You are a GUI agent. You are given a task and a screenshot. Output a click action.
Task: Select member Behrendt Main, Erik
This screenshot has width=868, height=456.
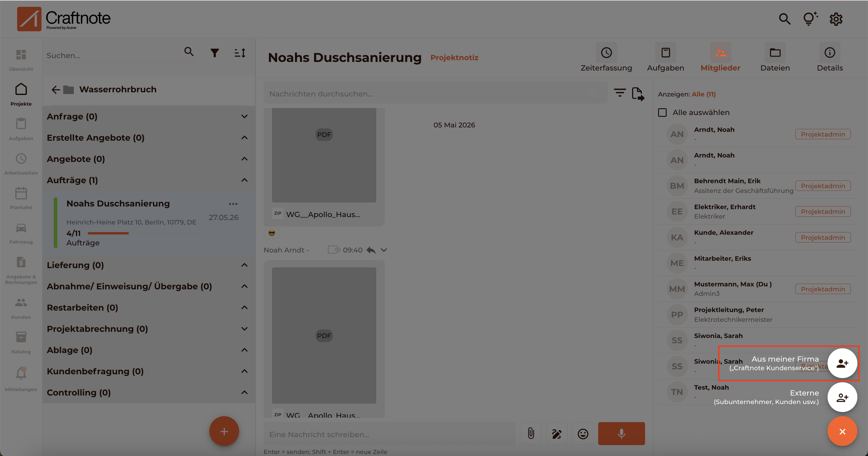tap(758, 186)
